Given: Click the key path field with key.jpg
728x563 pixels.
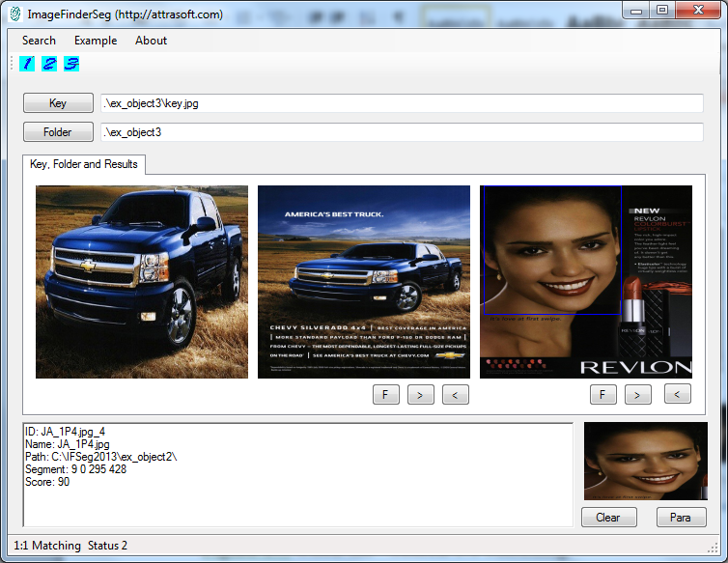Looking at the screenshot, I should (402, 103).
